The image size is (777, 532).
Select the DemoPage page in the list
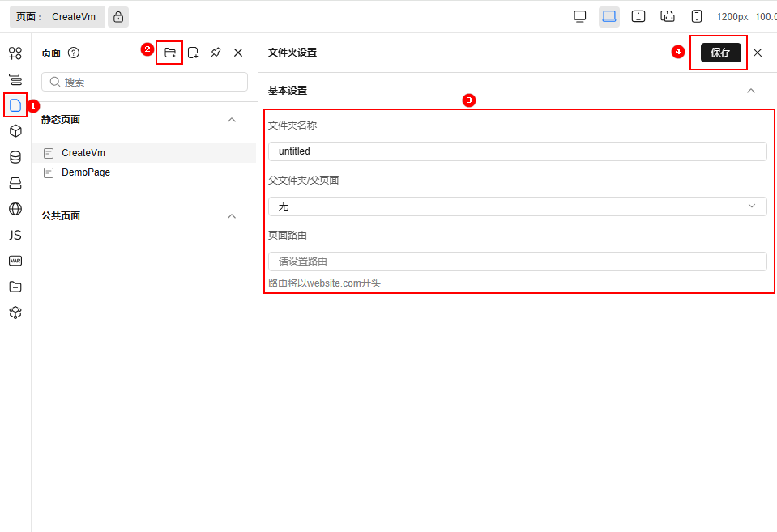point(85,172)
